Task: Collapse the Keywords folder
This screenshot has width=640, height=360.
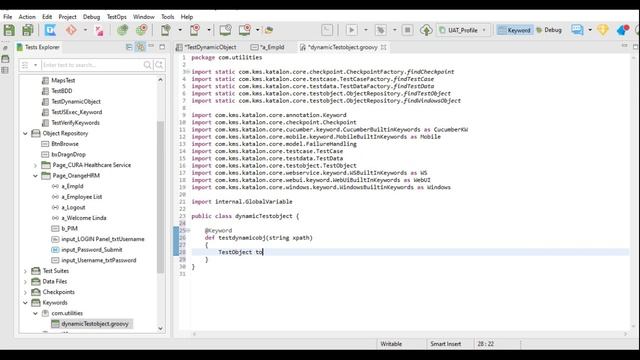Action: (x=25, y=303)
